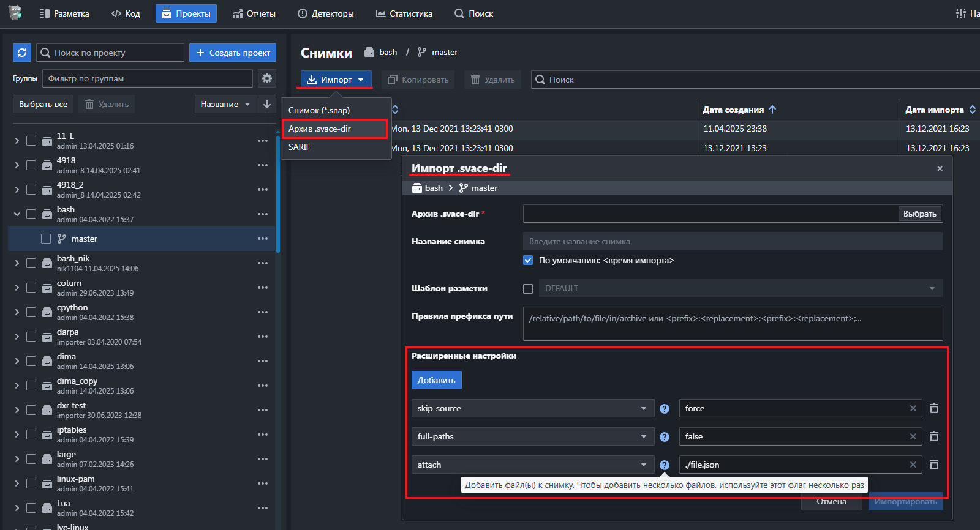980x530 pixels.
Task: Click the master branch icon in breadcrumb
Action: 422,52
